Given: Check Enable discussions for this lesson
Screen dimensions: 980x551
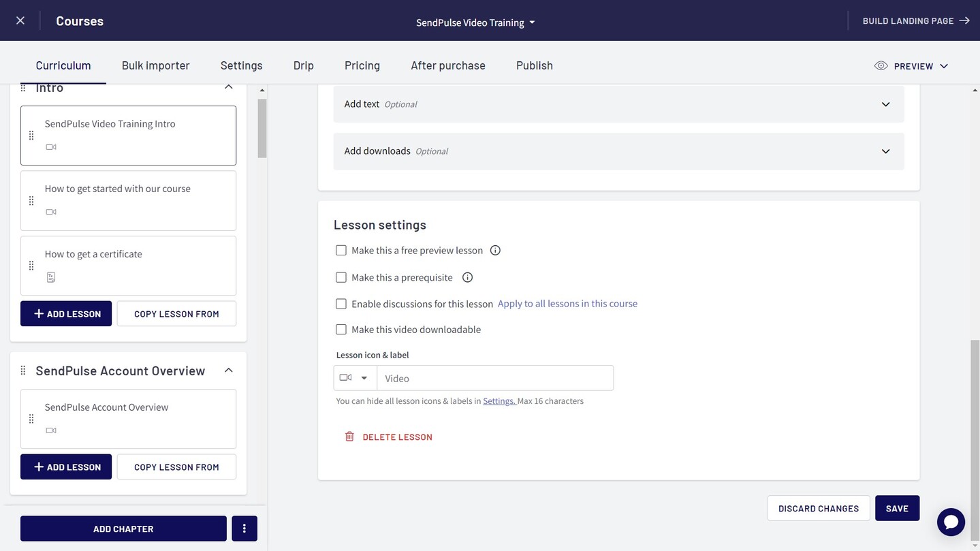Looking at the screenshot, I should (x=341, y=303).
